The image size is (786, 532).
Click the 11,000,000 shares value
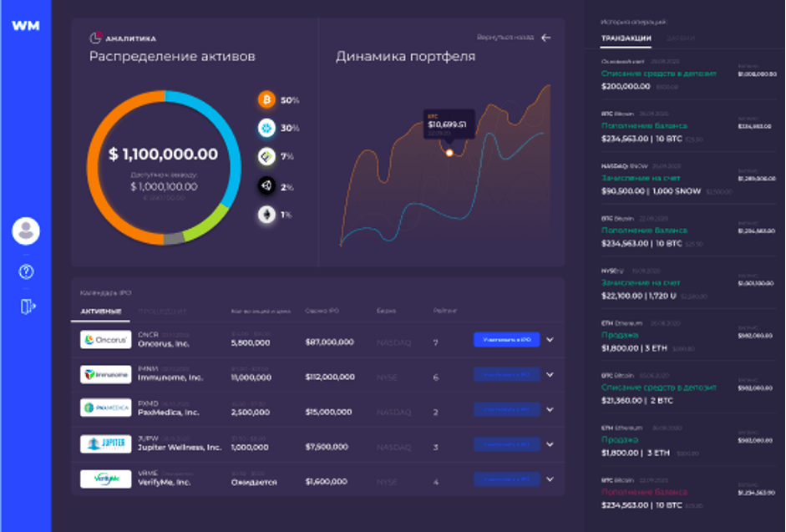[x=251, y=377]
